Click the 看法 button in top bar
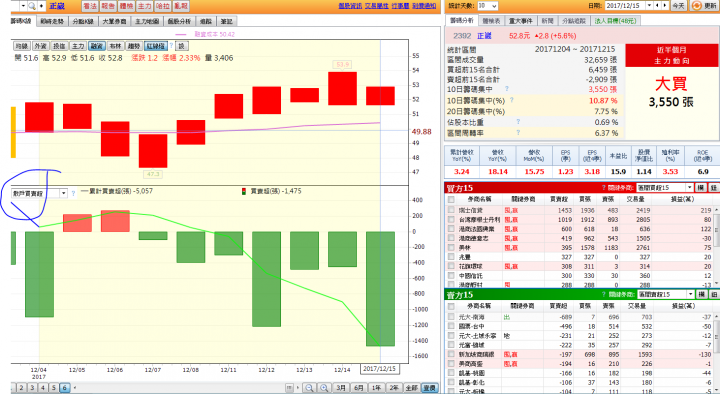The height and width of the screenshot is (394, 720). click(x=90, y=6)
